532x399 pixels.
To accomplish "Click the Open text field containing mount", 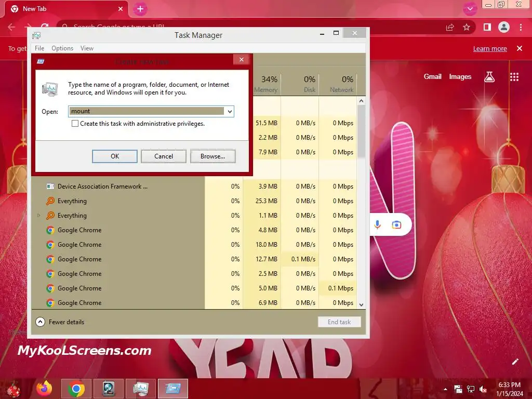I will tap(147, 111).
